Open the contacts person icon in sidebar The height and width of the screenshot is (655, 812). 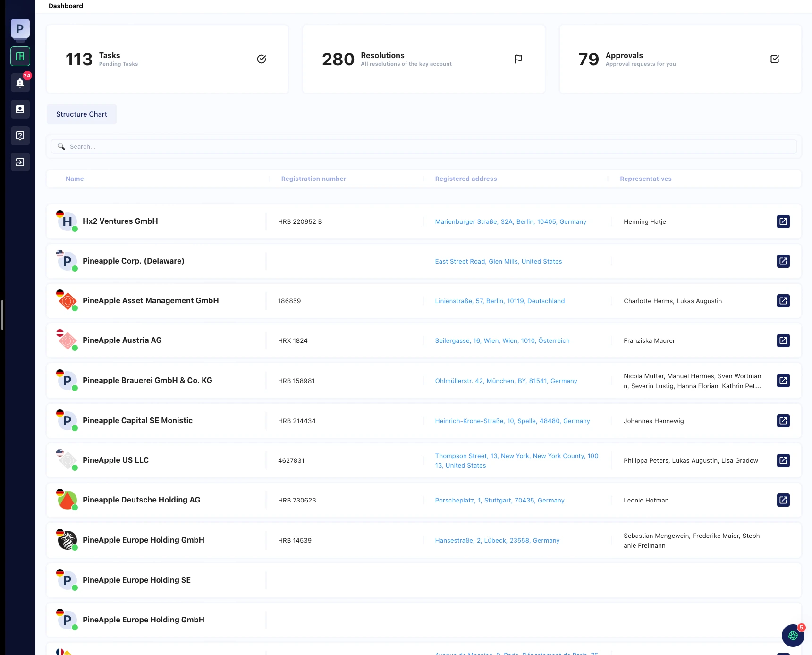tap(20, 109)
